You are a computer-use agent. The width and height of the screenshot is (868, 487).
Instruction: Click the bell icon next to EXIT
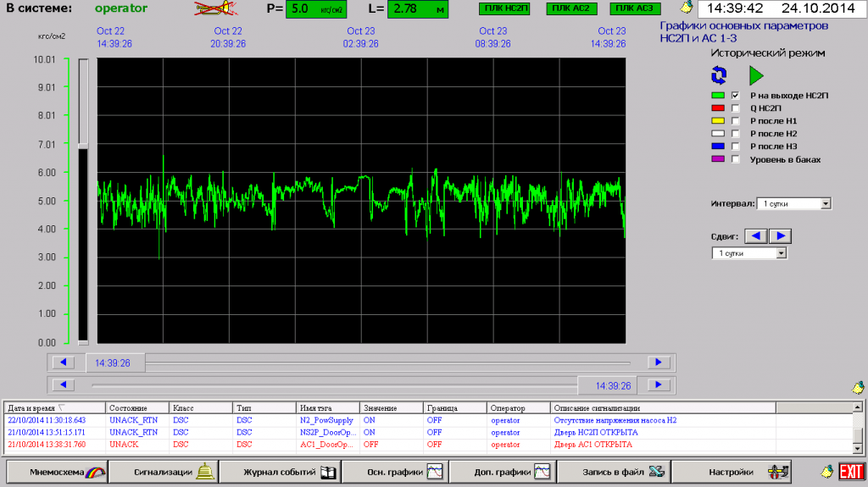point(826,471)
